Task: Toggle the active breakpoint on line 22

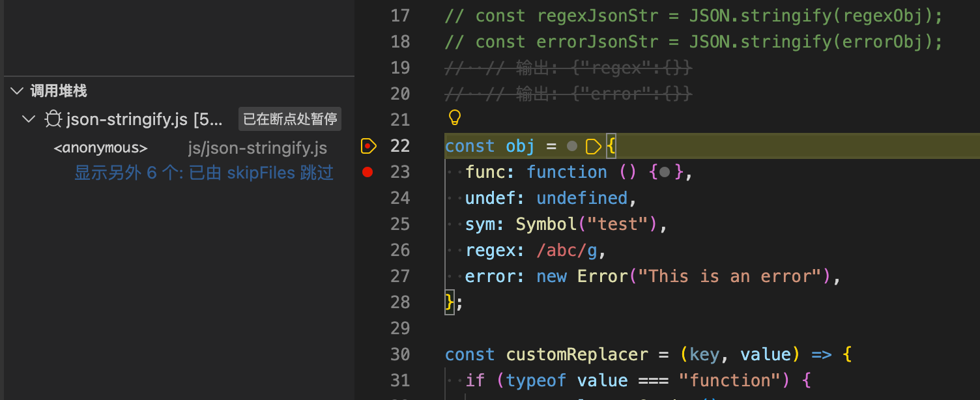Action: pyautogui.click(x=369, y=146)
